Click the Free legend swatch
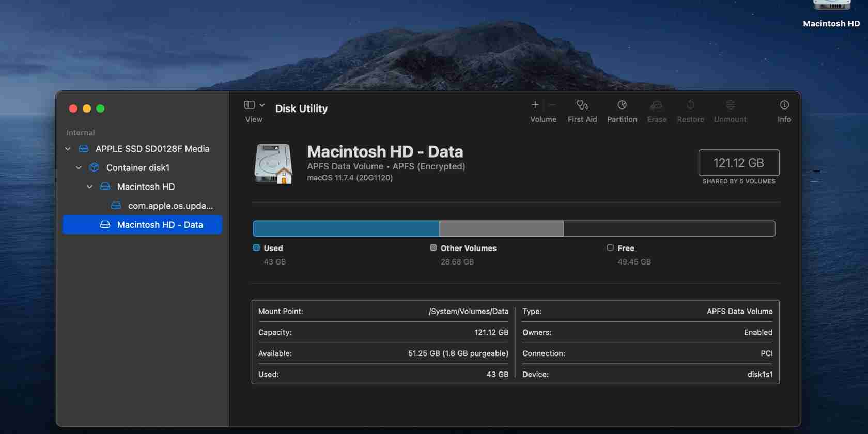The image size is (868, 434). pos(610,247)
